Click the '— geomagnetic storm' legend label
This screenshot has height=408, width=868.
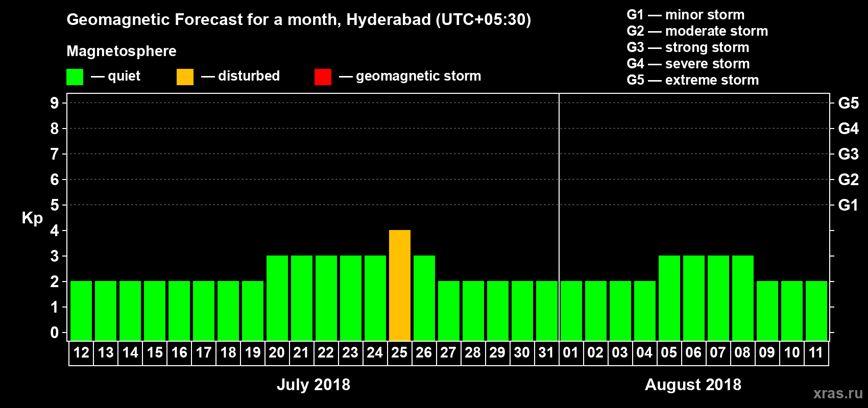tap(410, 76)
